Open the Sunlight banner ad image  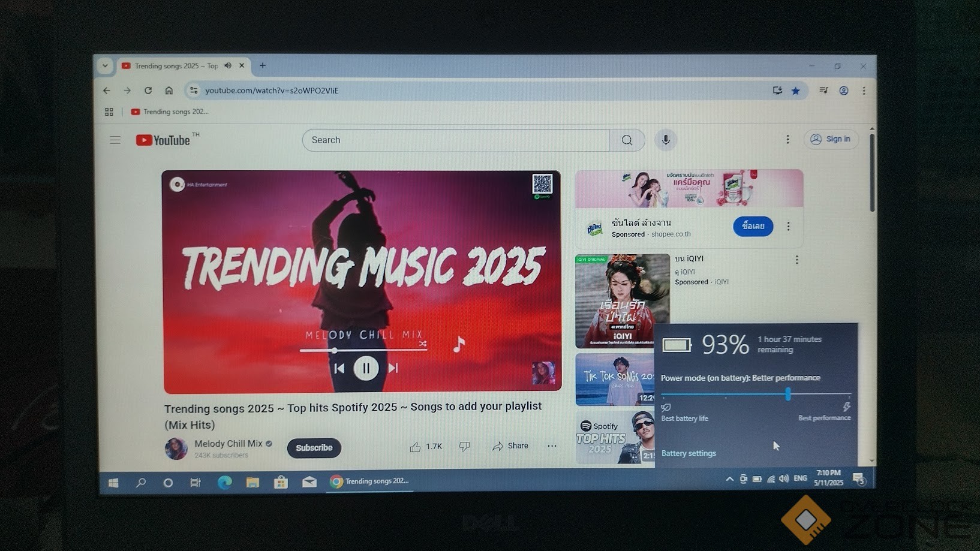689,188
